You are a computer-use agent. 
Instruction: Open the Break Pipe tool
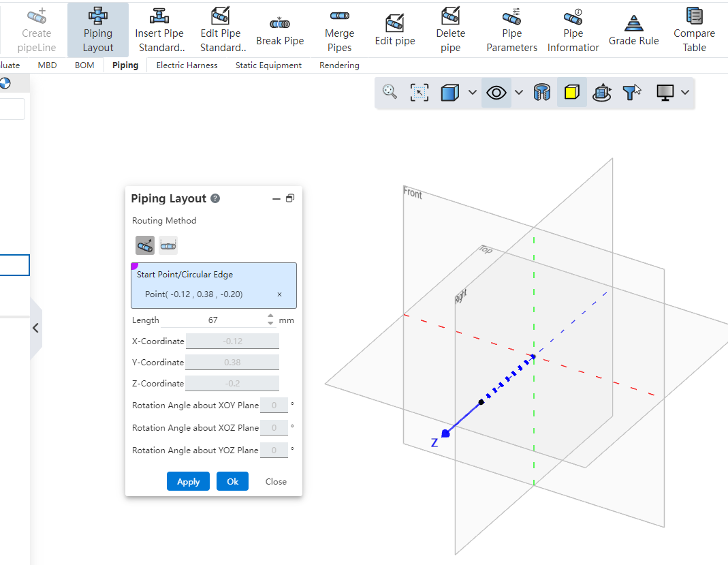280,29
